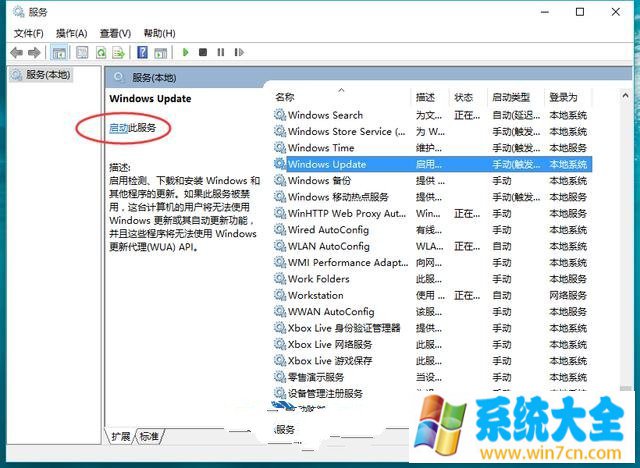Click gear icon next to Windows Search
The image size is (640, 468).
(280, 115)
